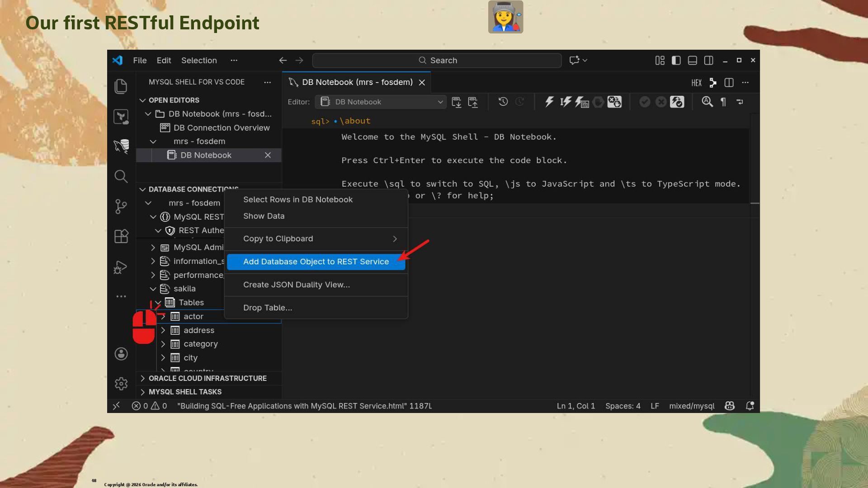Image resolution: width=868 pixels, height=488 pixels.
Task: Click the Ln 1, Col 1 status item
Action: tap(576, 406)
